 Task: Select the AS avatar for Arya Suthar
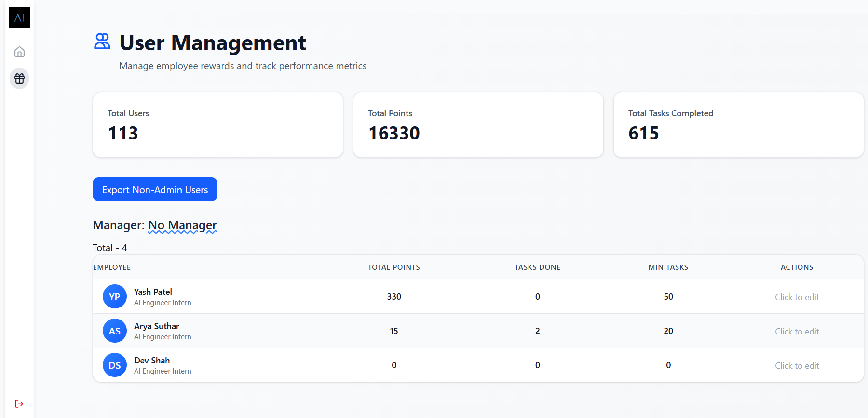115,331
